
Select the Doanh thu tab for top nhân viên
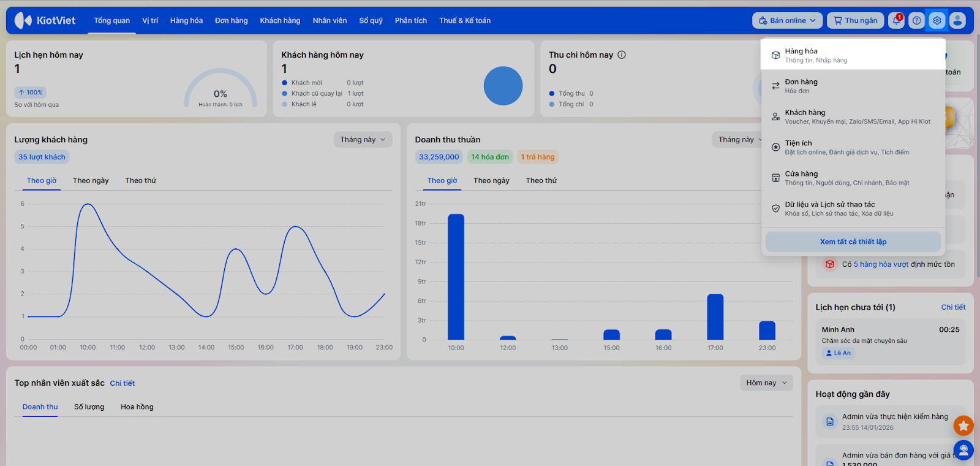click(40, 407)
